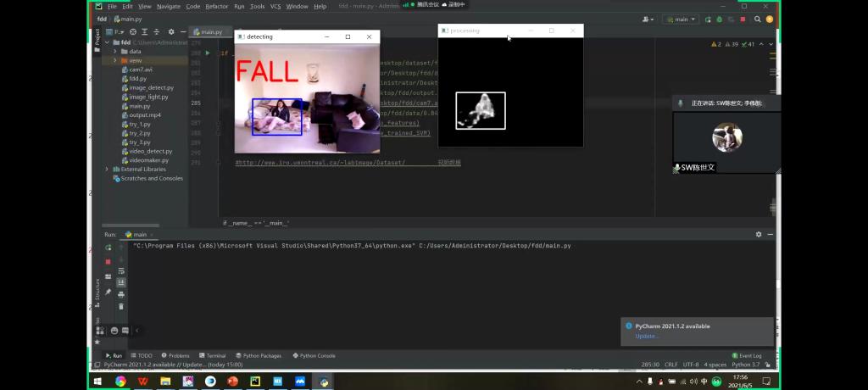Open the Windows Start menu
The image size is (868, 390).
click(x=98, y=382)
